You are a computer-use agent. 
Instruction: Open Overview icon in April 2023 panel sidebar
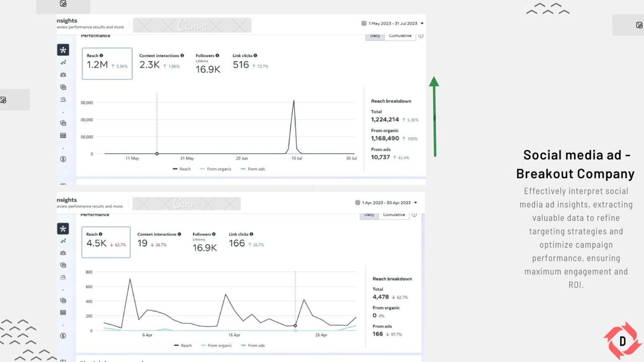coord(63,229)
